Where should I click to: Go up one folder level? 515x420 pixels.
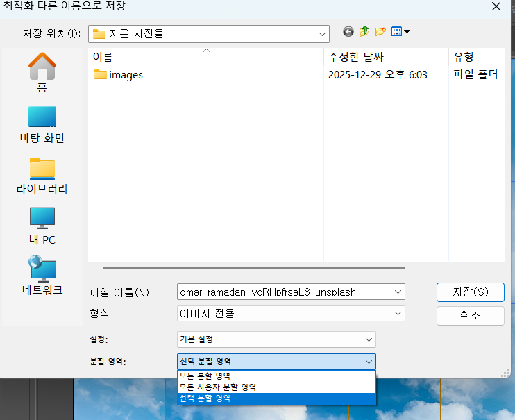click(364, 31)
